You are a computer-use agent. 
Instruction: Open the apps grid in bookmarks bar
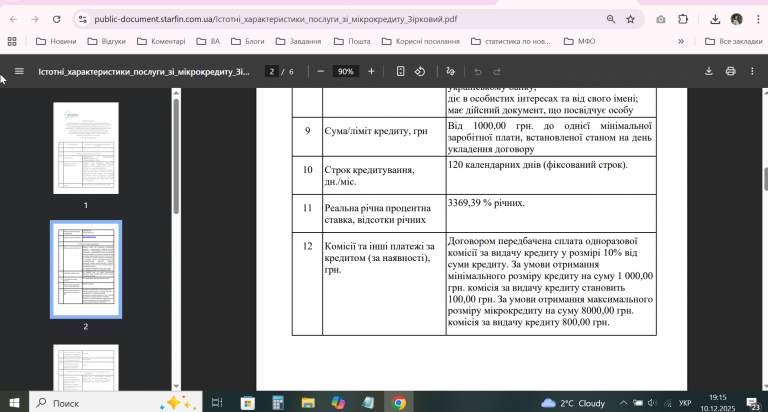tap(12, 41)
